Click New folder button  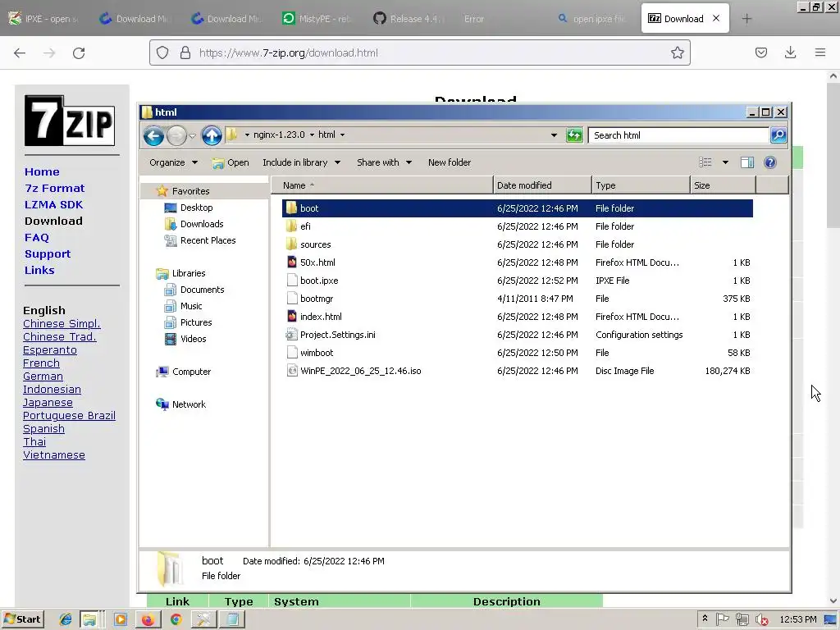[450, 162]
